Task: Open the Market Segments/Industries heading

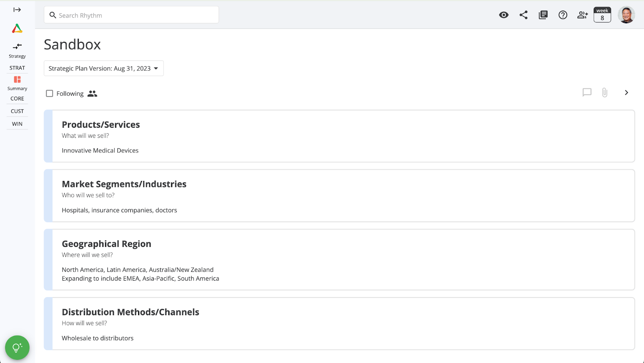Action: click(124, 184)
